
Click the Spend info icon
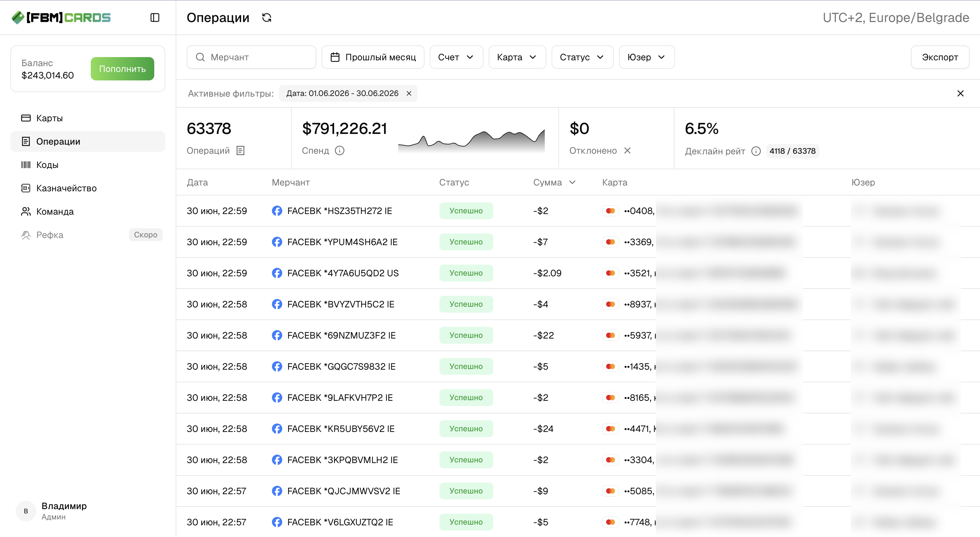(x=340, y=151)
